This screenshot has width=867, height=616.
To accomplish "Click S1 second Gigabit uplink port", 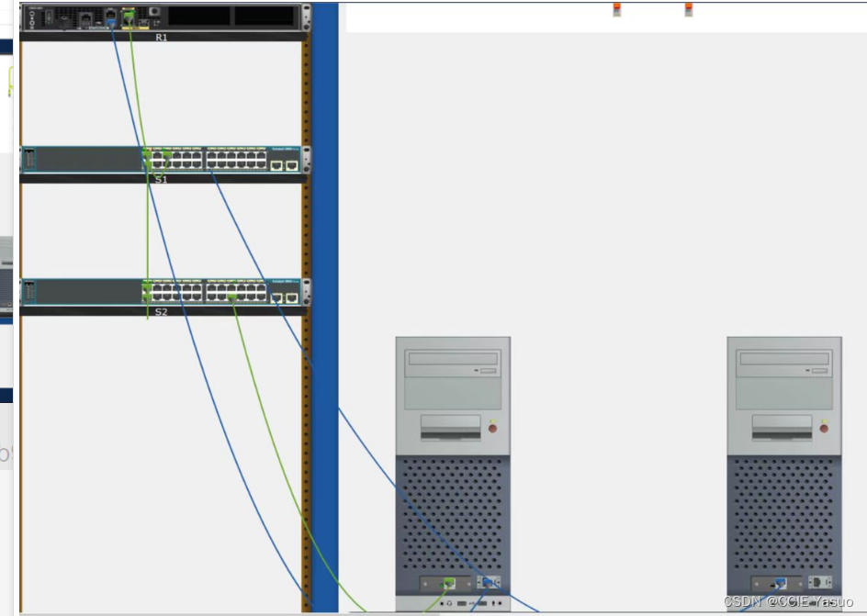I will pos(291,165).
